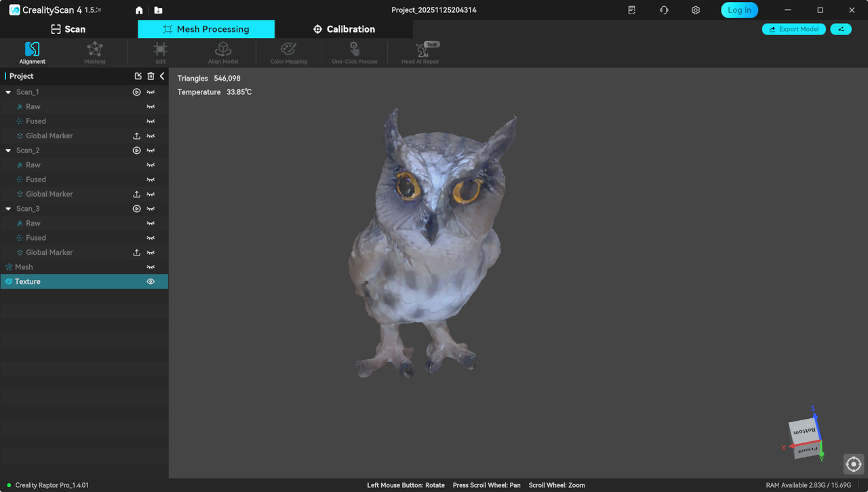868x492 pixels.
Task: Select the Alignment tool icon
Action: pyautogui.click(x=32, y=49)
